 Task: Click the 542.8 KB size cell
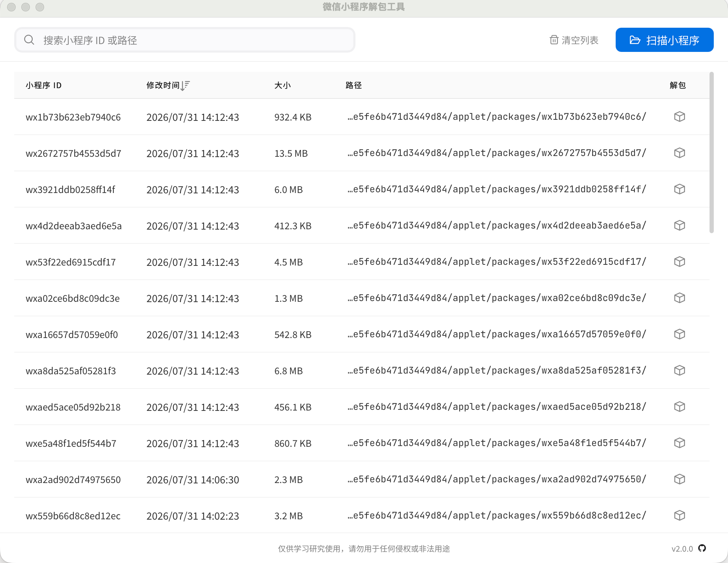(293, 335)
